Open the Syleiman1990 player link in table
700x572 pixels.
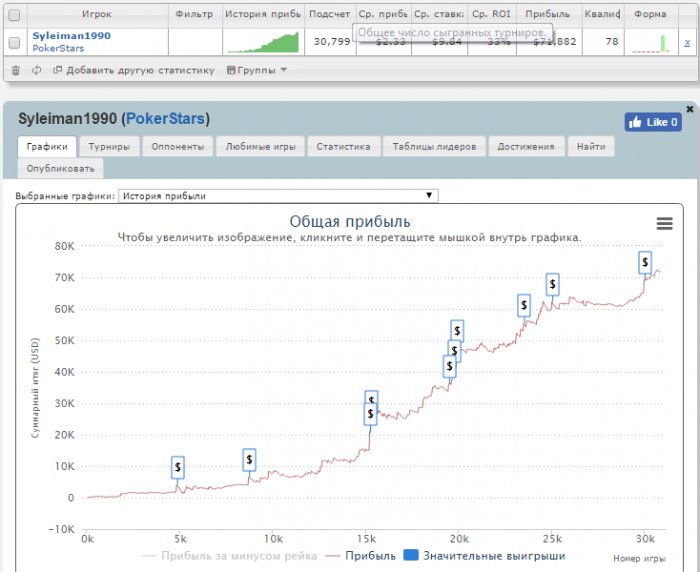pyautogui.click(x=71, y=35)
